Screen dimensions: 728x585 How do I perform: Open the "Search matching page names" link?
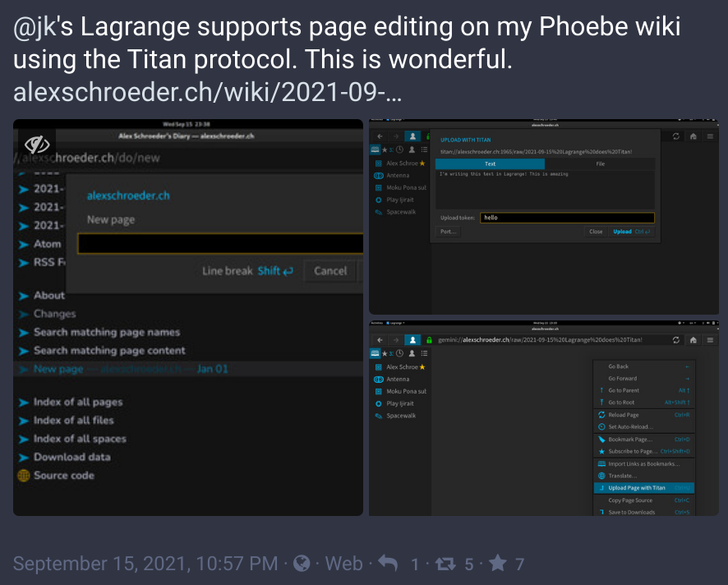(106, 333)
